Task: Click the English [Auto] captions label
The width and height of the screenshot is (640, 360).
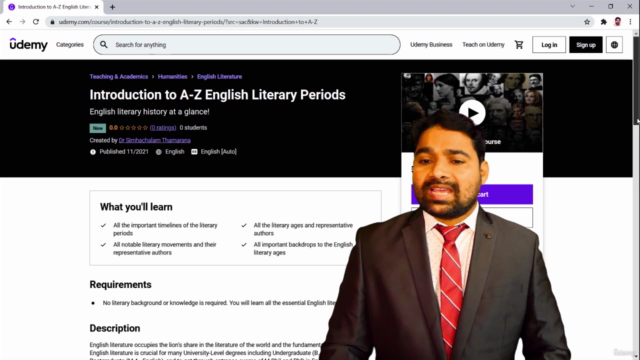Action: [218, 151]
